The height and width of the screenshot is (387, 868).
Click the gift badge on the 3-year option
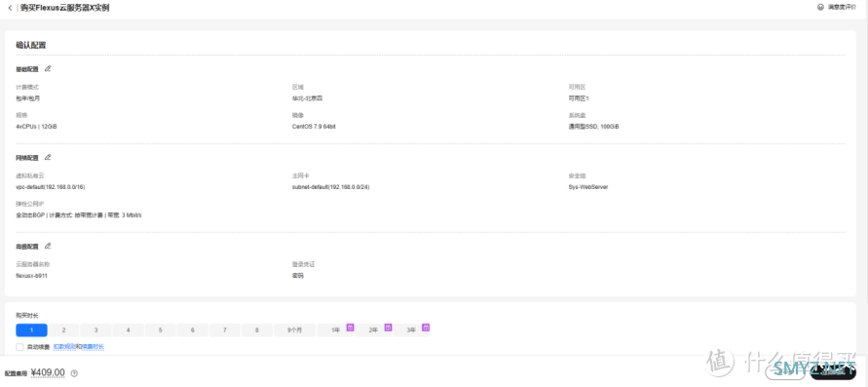click(x=426, y=328)
